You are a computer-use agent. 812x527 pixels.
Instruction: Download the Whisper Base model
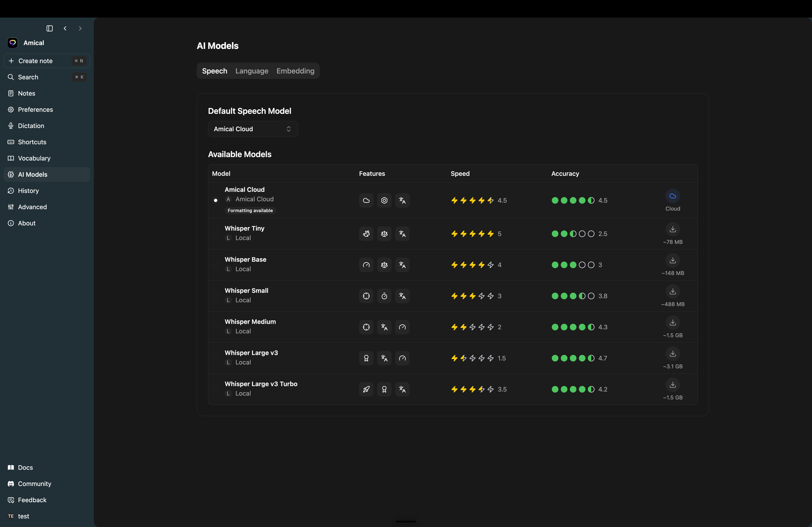[673, 260]
